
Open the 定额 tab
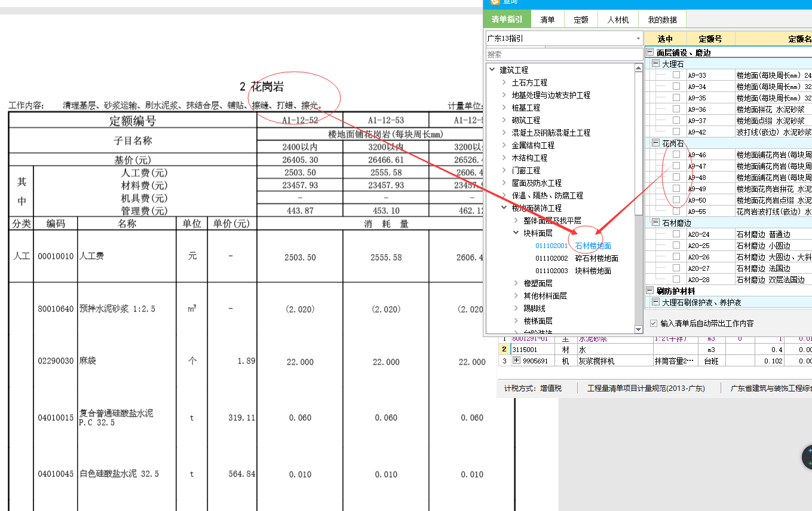tap(581, 20)
